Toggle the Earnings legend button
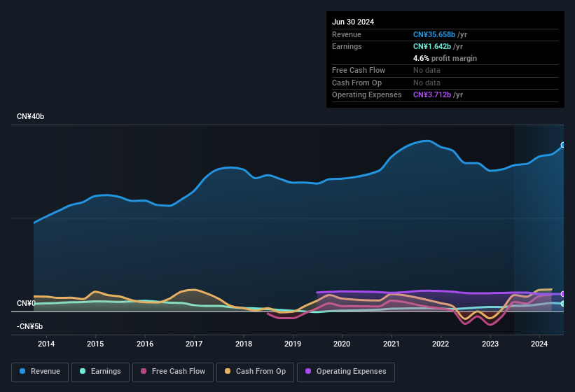Image resolution: width=575 pixels, height=392 pixels. 100,372
